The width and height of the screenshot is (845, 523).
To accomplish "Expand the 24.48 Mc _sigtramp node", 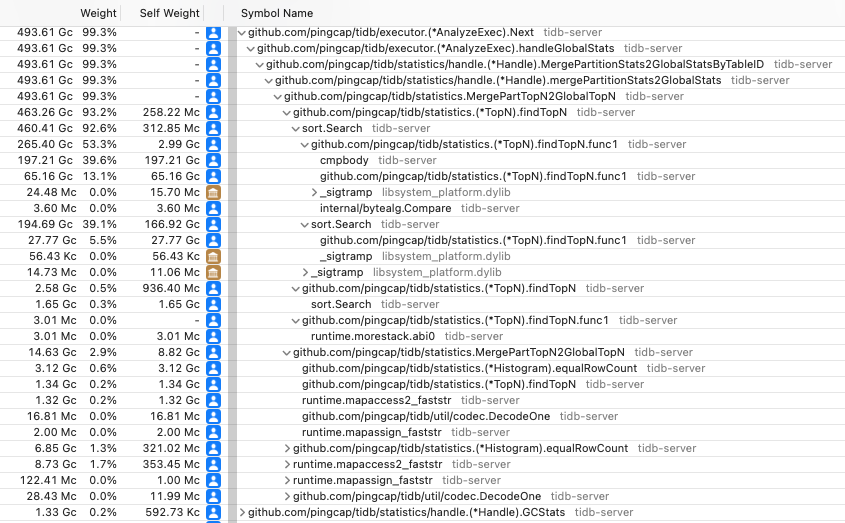I will pyautogui.click(x=314, y=192).
